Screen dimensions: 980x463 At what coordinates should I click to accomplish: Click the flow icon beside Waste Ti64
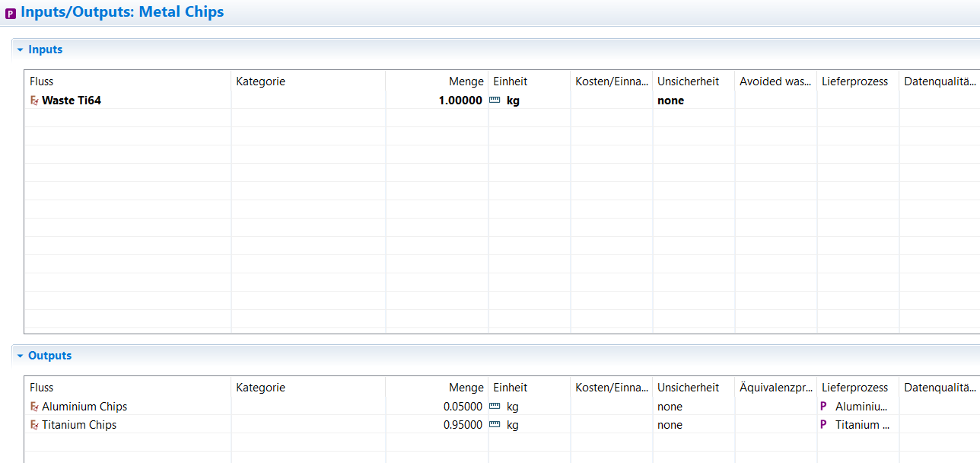(34, 101)
